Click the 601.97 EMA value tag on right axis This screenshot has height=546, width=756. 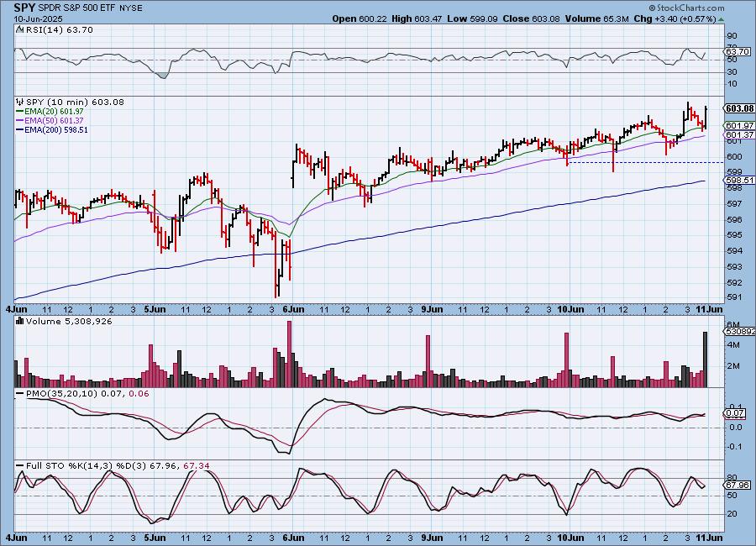(x=739, y=125)
